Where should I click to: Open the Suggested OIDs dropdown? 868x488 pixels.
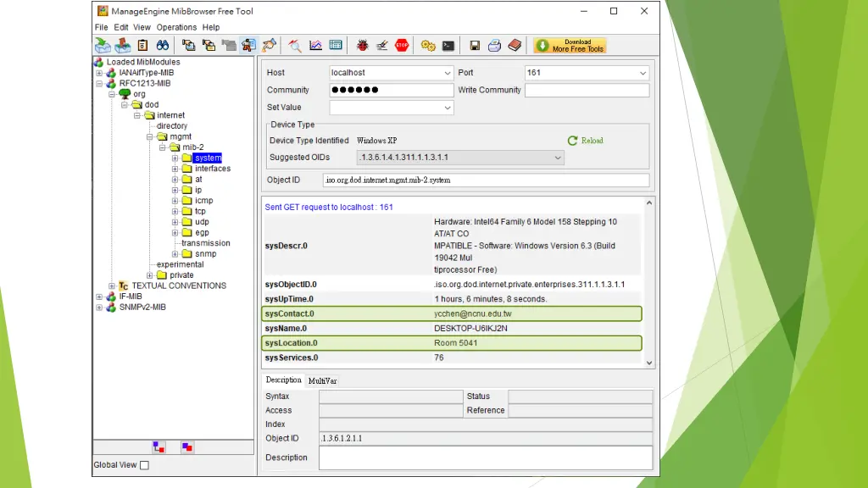[558, 158]
